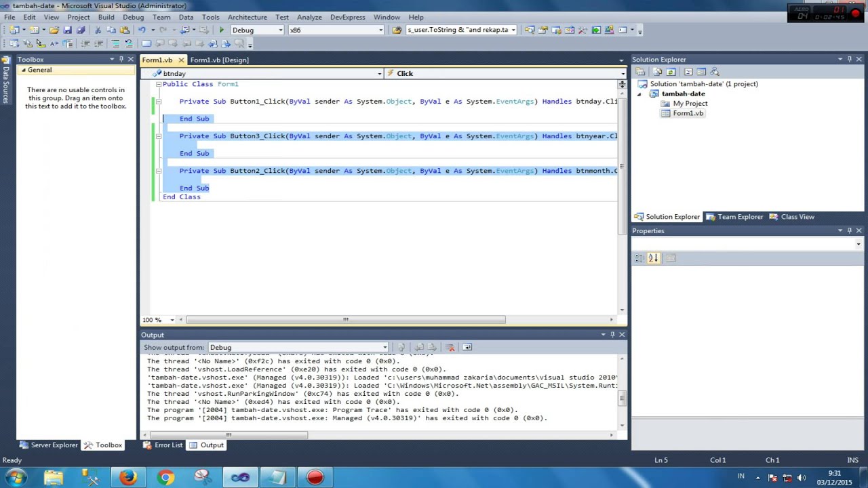Open File Explorer from the taskbar
This screenshot has width=868, height=488.
pyautogui.click(x=54, y=477)
